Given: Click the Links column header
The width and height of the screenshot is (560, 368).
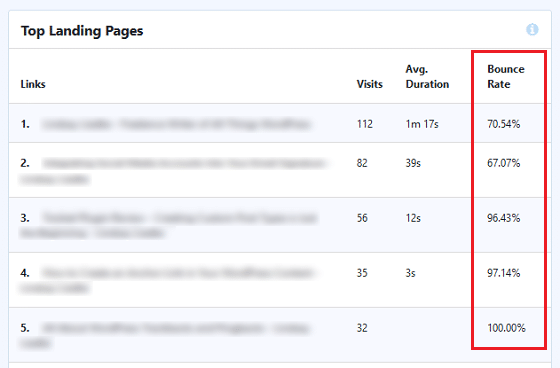Looking at the screenshot, I should 33,84.
